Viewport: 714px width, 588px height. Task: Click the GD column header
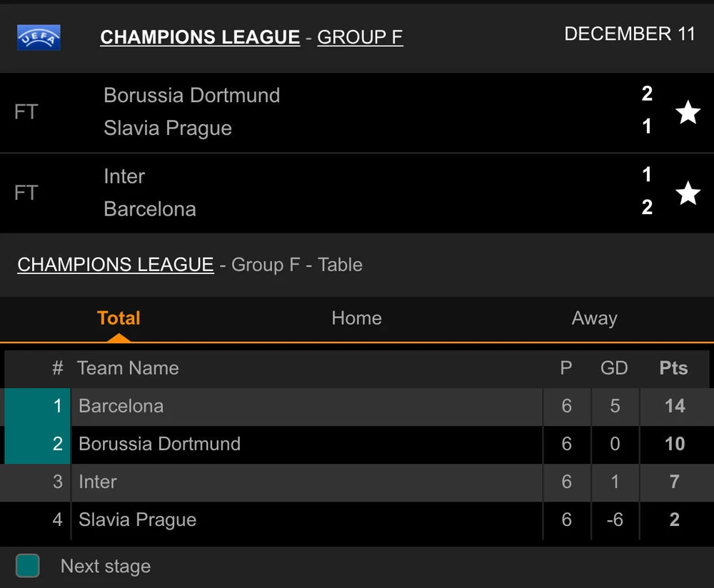click(614, 368)
